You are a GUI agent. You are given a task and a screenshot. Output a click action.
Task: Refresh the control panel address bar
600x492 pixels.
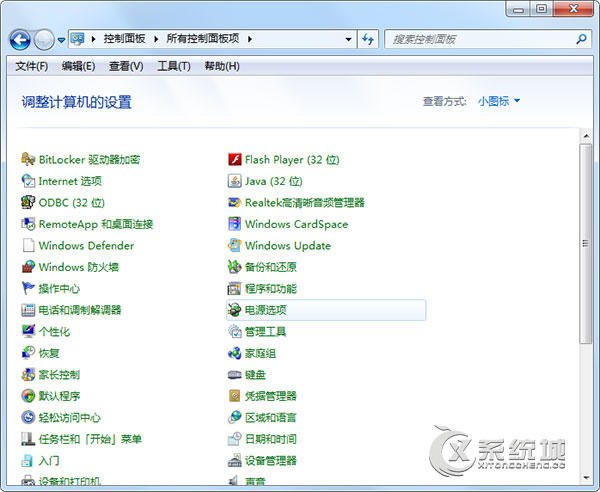[x=368, y=39]
